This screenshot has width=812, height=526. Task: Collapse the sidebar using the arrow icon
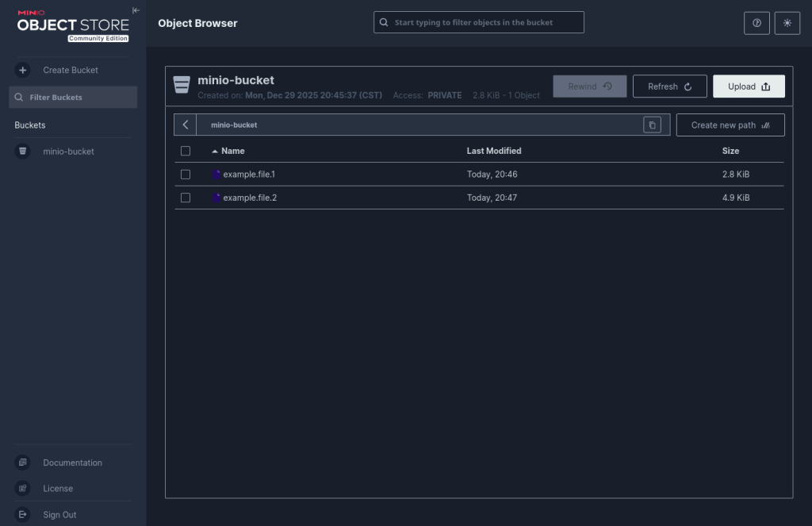[136, 10]
